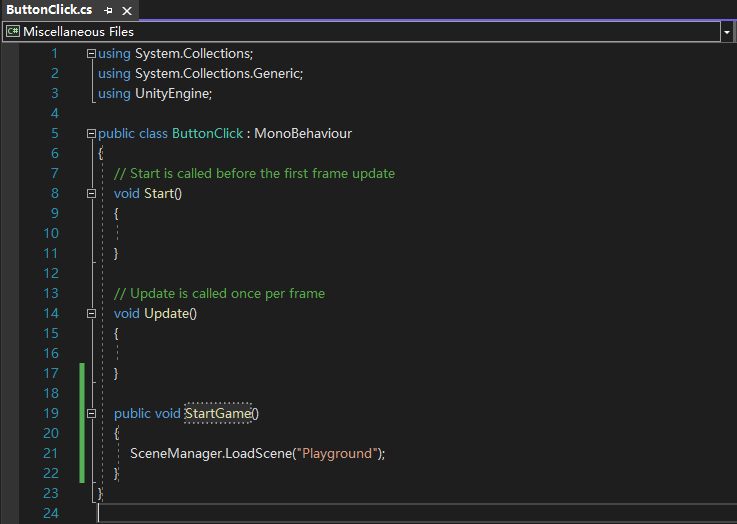Click the public keyword on line 19
This screenshot has width=737, height=524.
[x=132, y=414]
